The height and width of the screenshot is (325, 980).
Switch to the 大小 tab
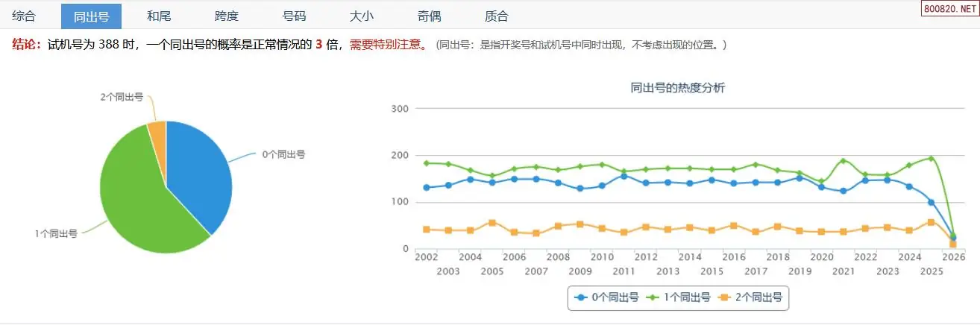pyautogui.click(x=361, y=16)
